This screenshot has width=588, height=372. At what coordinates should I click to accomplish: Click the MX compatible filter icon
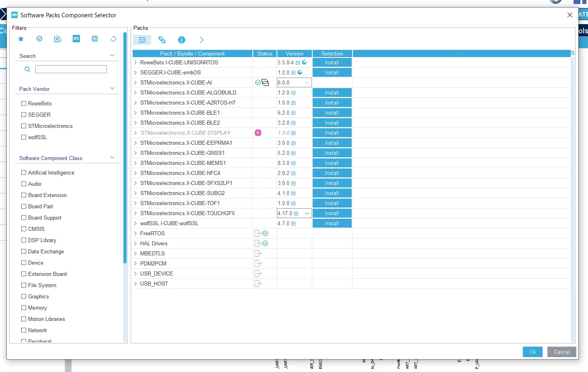pos(76,39)
